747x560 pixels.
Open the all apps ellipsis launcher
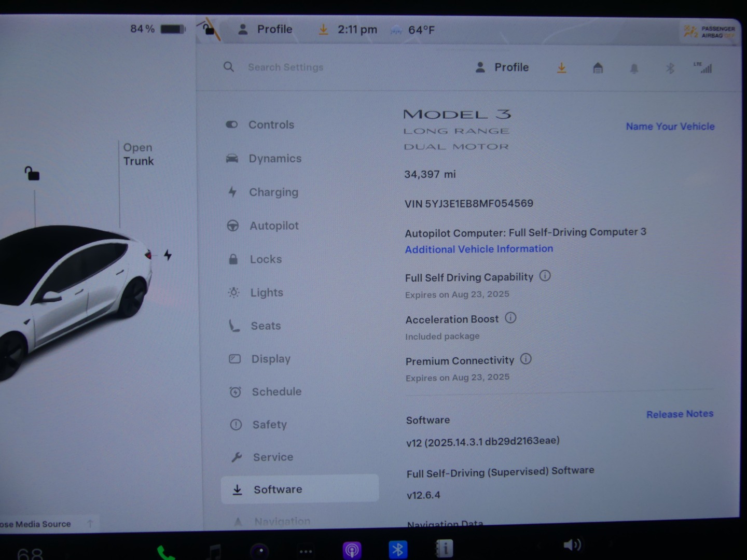(306, 551)
